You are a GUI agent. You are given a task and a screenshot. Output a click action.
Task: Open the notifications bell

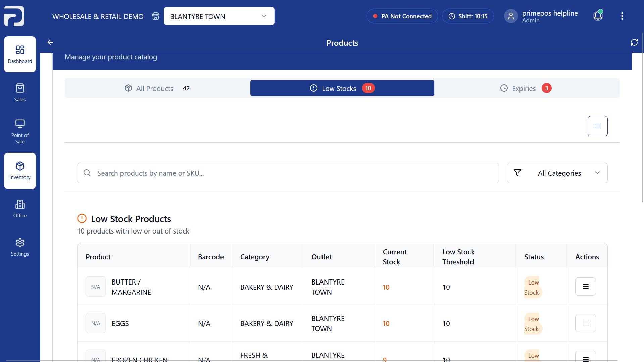598,16
